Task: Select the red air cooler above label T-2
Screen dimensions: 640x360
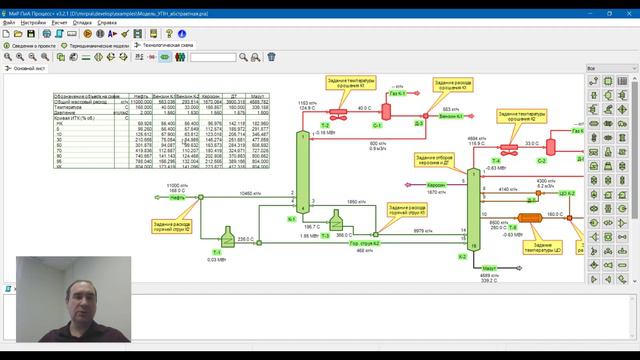Action: (x=338, y=114)
